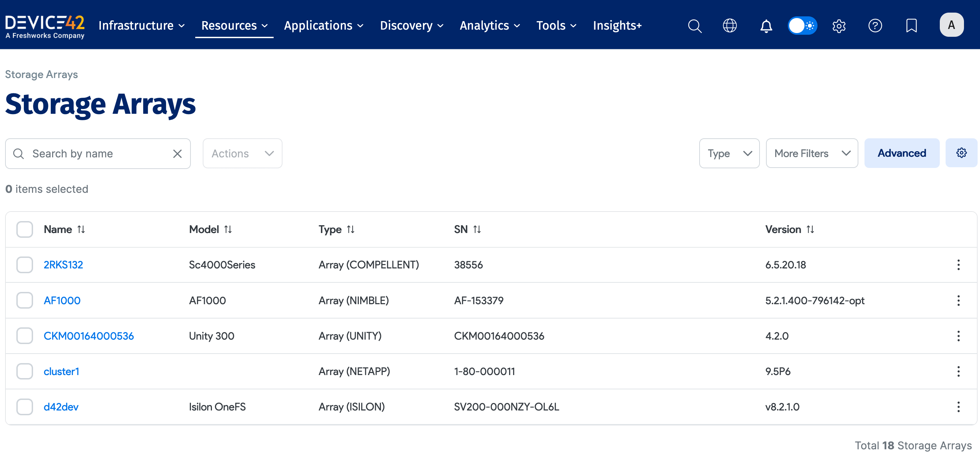Open navbar settings gear

click(839, 26)
